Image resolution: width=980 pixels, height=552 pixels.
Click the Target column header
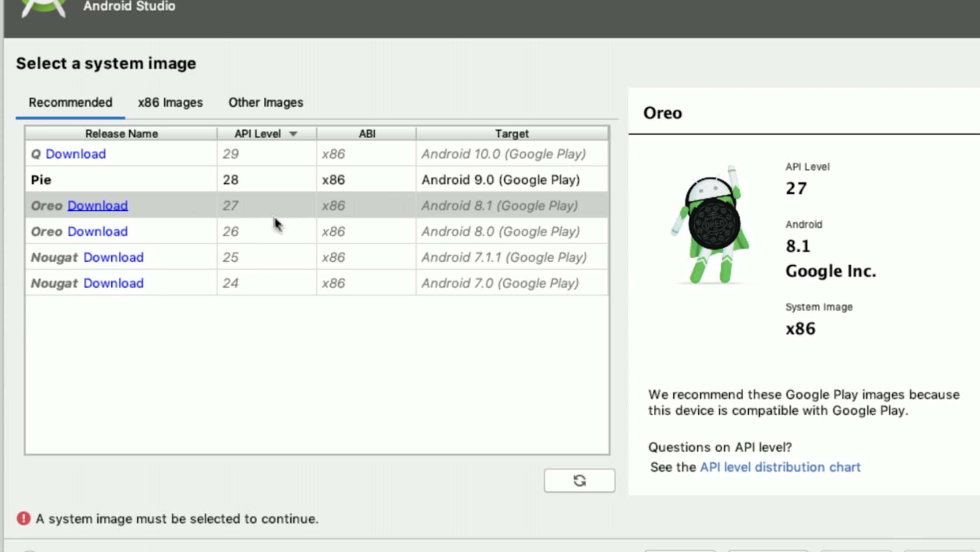[x=512, y=134]
